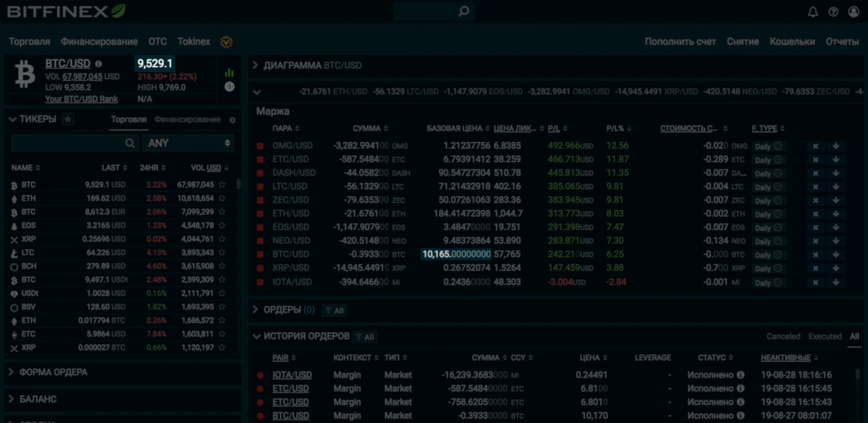The height and width of the screenshot is (423, 868).
Task: Star the BCH ticker row
Action: click(222, 266)
